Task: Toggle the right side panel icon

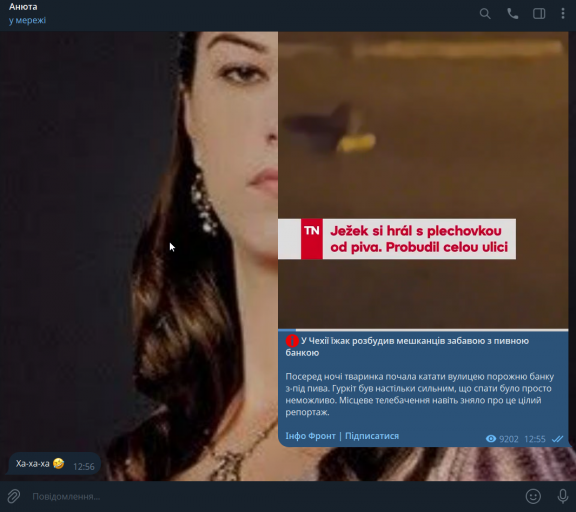Action: pyautogui.click(x=539, y=14)
